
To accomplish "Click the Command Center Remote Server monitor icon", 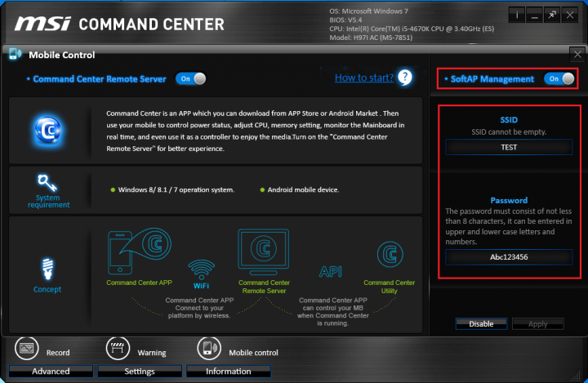I will tap(264, 252).
